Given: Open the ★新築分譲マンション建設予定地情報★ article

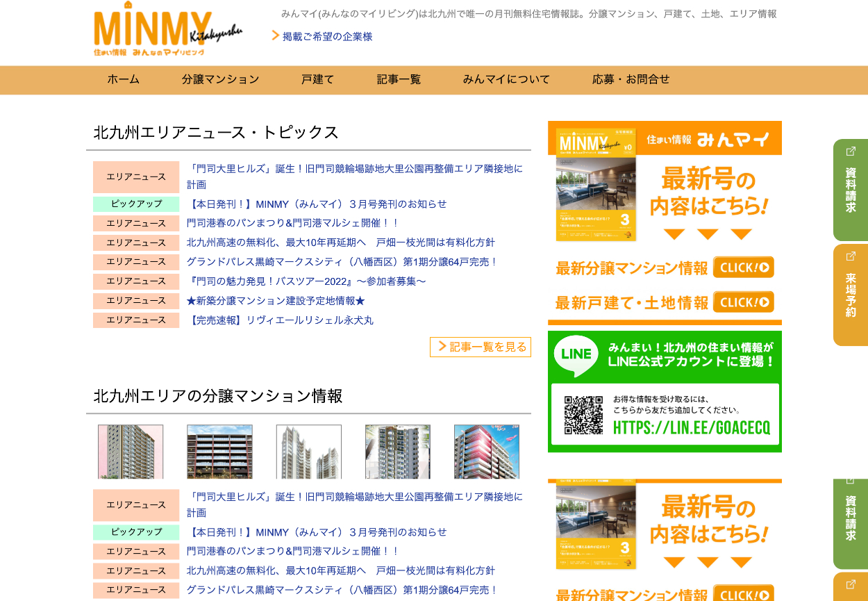Looking at the screenshot, I should point(276,301).
